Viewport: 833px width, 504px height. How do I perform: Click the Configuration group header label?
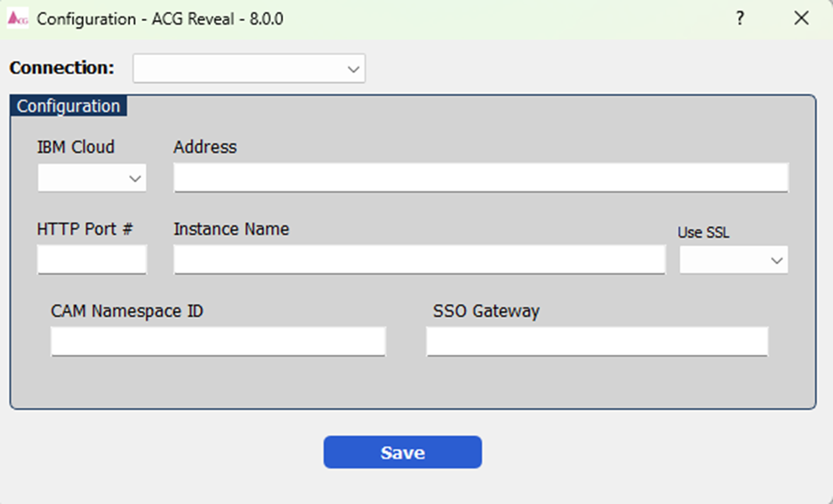pyautogui.click(x=68, y=106)
